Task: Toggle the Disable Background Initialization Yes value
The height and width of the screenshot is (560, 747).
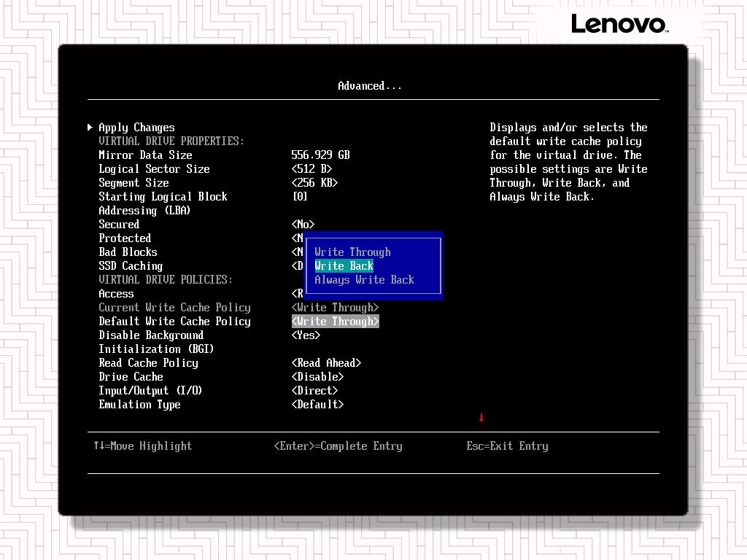Action: tap(306, 335)
